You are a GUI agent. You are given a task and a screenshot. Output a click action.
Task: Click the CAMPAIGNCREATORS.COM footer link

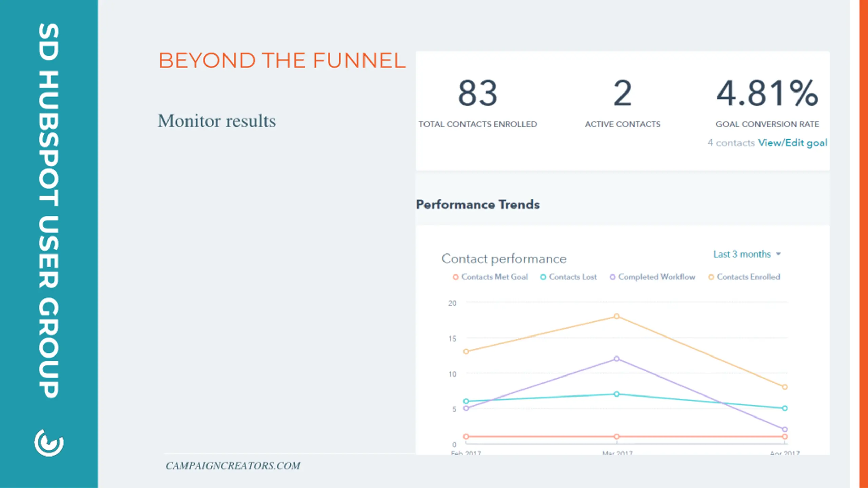[233, 466]
